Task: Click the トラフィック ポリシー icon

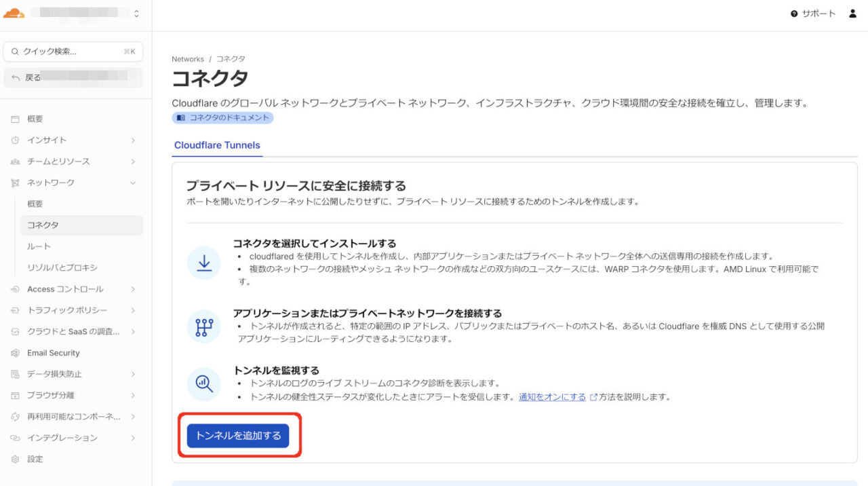Action: pyautogui.click(x=15, y=310)
